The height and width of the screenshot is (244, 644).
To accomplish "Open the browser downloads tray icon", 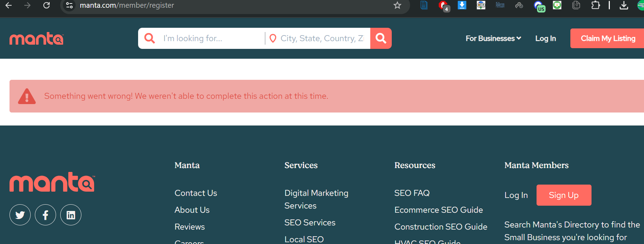I will [624, 5].
